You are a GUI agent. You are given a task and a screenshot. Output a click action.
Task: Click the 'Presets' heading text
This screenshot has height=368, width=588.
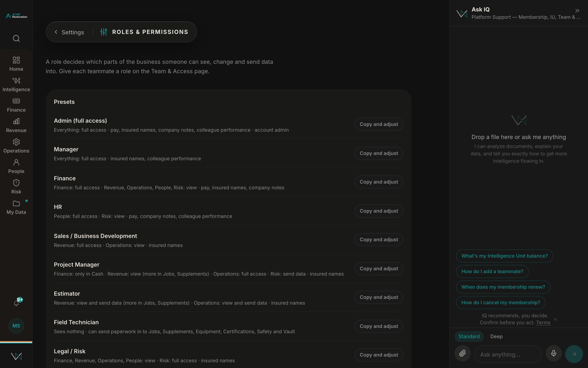coord(64,102)
